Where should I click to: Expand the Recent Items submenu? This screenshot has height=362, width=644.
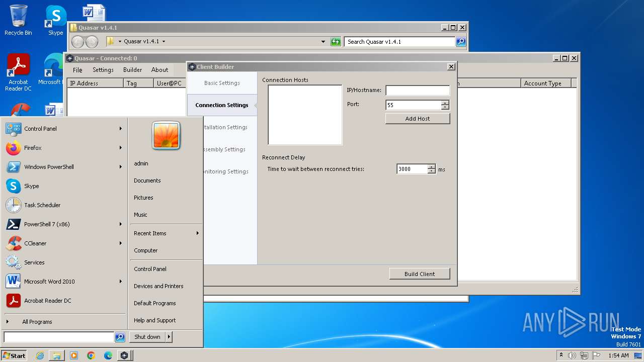pyautogui.click(x=167, y=233)
